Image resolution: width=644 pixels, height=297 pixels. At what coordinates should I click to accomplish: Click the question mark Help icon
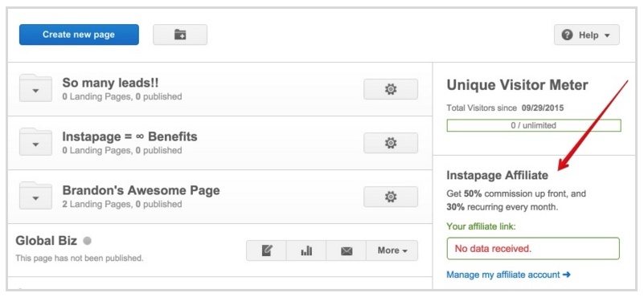click(x=567, y=35)
